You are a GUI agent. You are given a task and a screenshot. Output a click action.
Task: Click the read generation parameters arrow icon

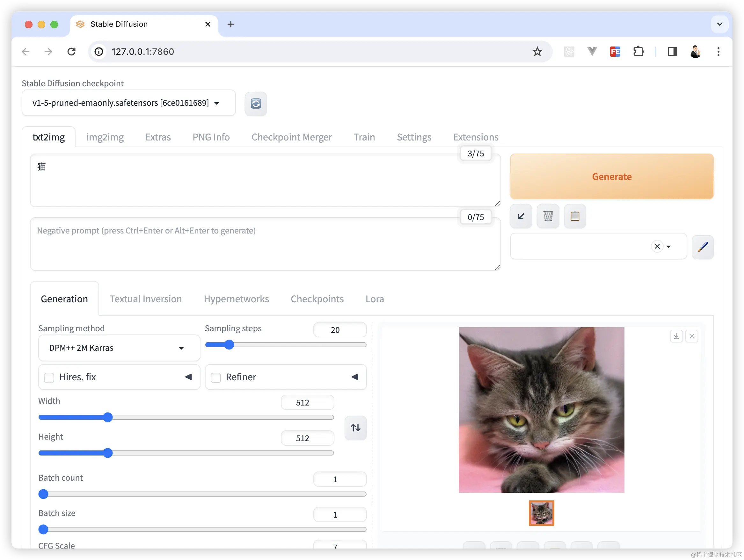[521, 216]
